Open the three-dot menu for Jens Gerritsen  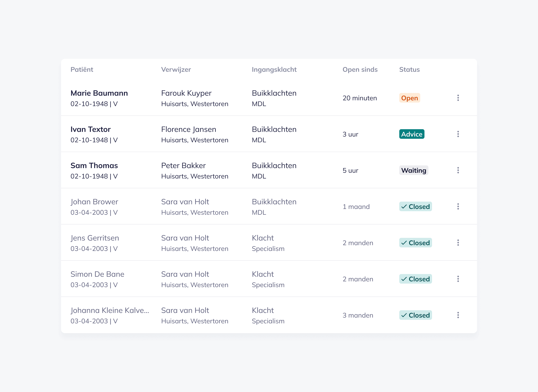click(458, 243)
